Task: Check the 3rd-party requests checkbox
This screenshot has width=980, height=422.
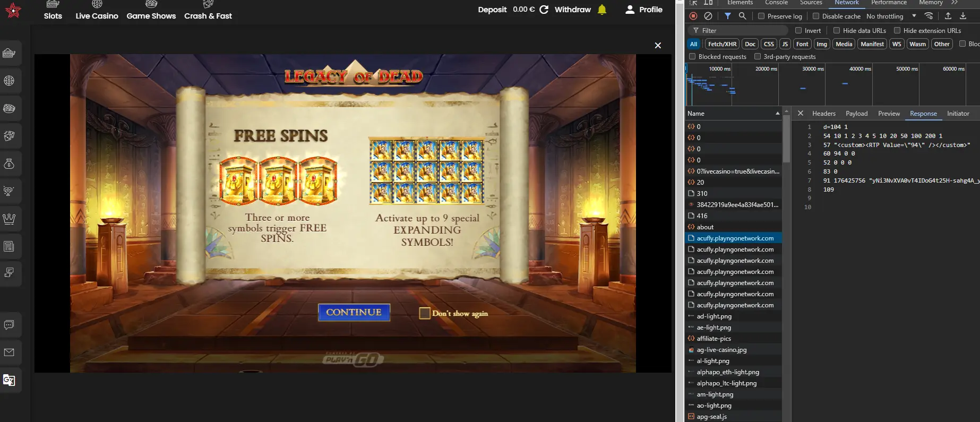Action: pyautogui.click(x=758, y=56)
